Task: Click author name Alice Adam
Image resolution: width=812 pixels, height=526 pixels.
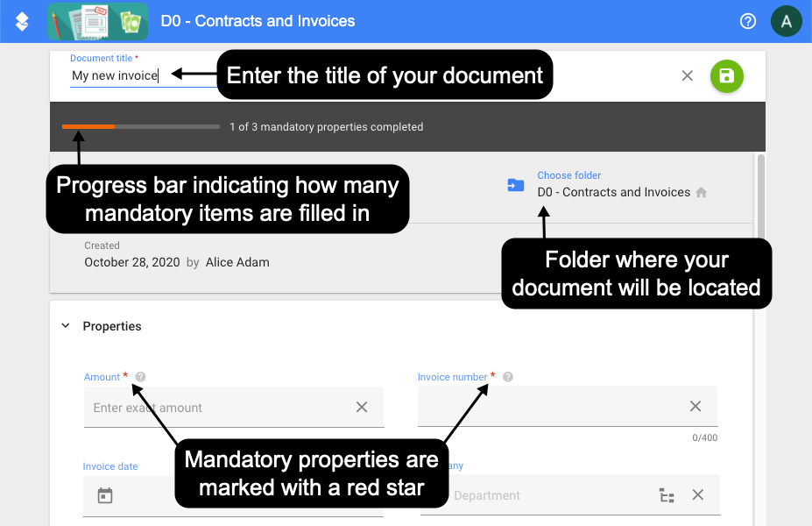Action: click(x=237, y=262)
